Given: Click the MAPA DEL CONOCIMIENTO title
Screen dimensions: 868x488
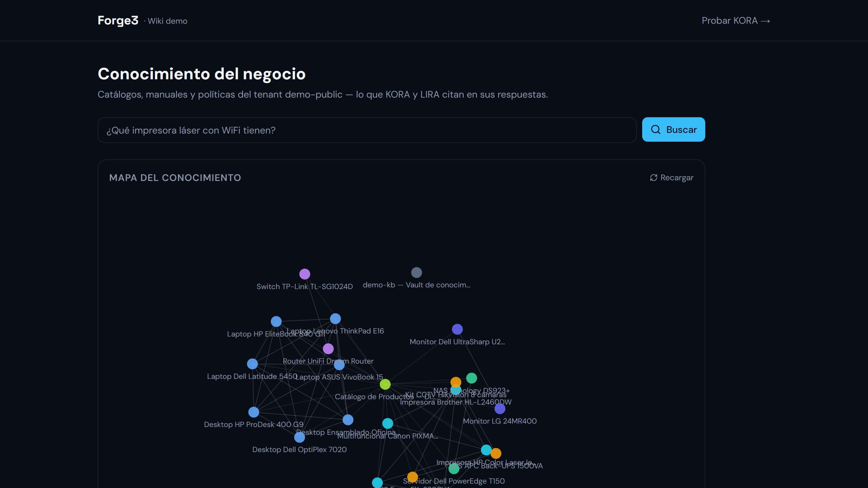Looking at the screenshot, I should 175,178.
